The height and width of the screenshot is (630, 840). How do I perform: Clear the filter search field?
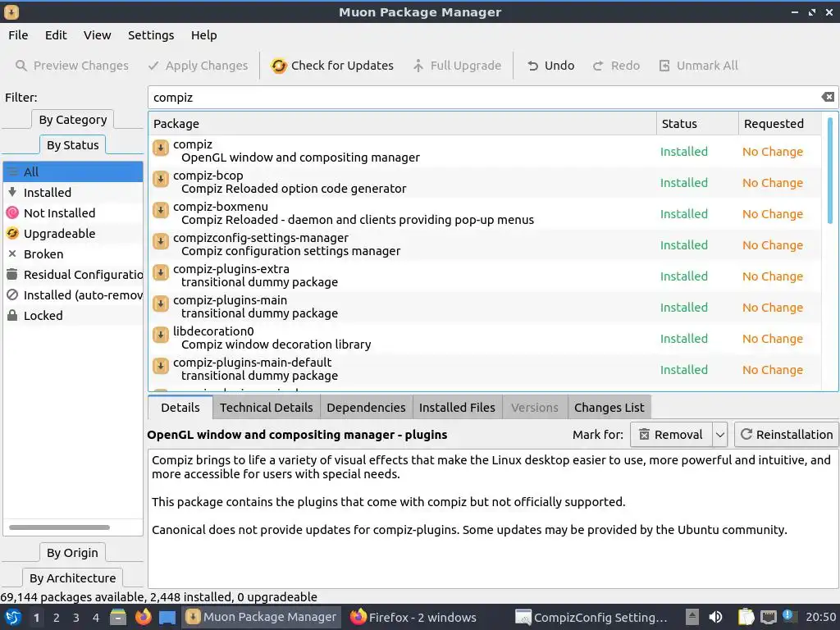pyautogui.click(x=828, y=97)
